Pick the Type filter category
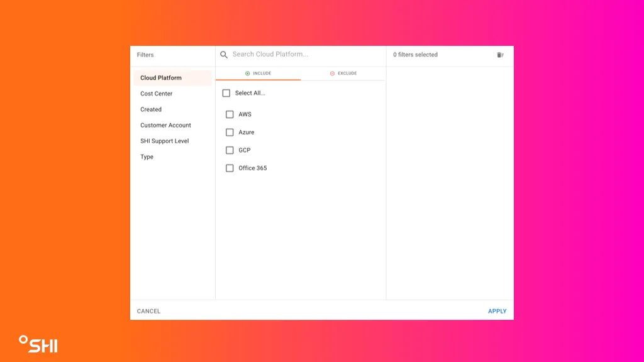Viewport: 644px width, 362px height. pos(173,156)
